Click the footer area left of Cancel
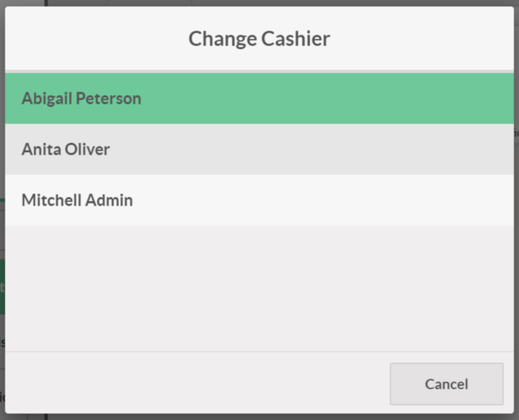This screenshot has height=420, width=519. 197,384
